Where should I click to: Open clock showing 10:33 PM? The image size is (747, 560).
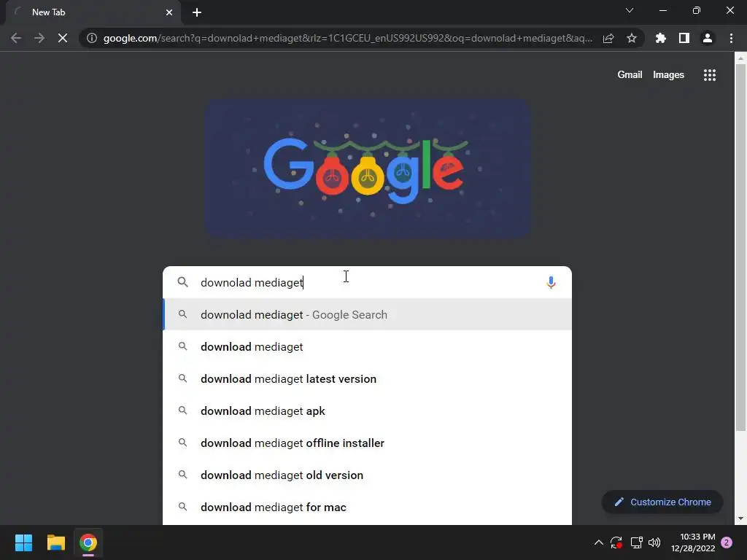pyautogui.click(x=693, y=542)
